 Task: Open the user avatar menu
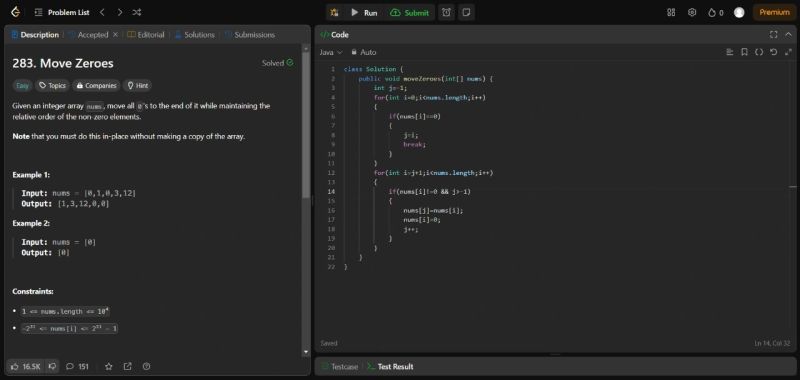[739, 12]
